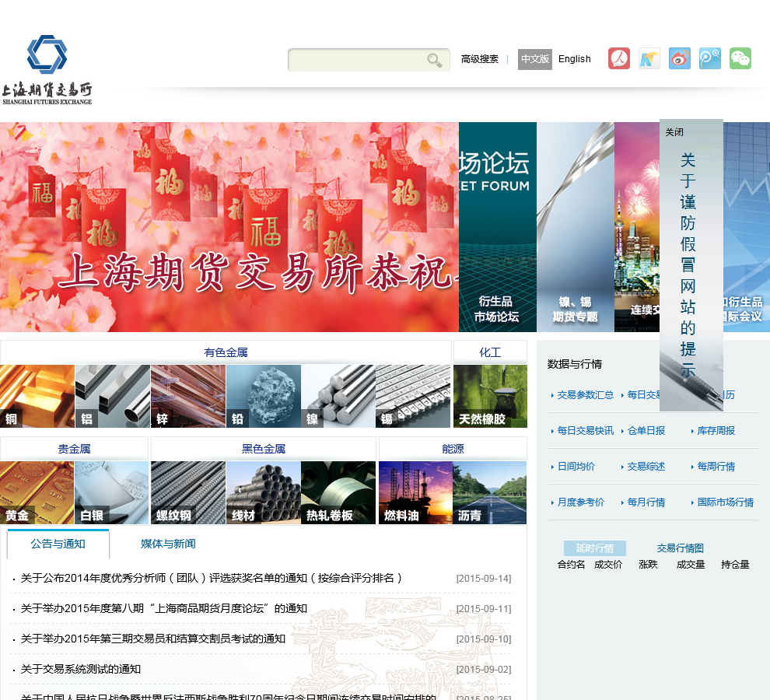
Task: Open the 黑色金属 category header
Action: (x=264, y=449)
